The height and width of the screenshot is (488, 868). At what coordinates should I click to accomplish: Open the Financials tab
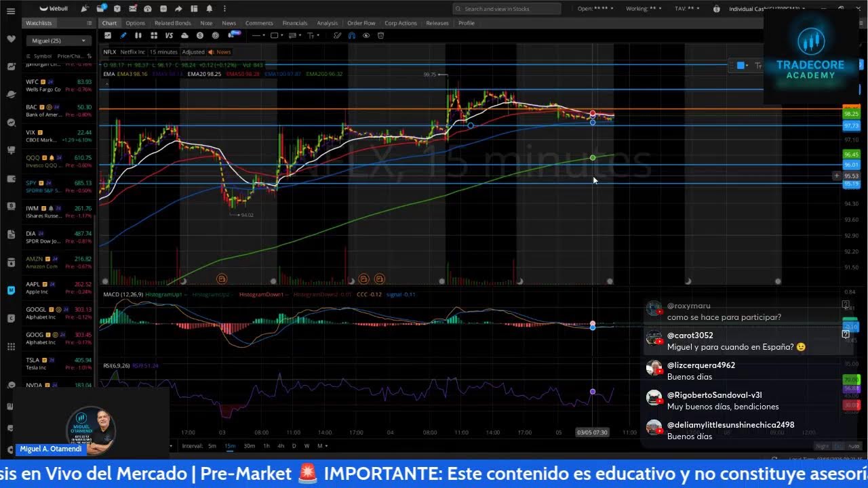click(x=295, y=23)
